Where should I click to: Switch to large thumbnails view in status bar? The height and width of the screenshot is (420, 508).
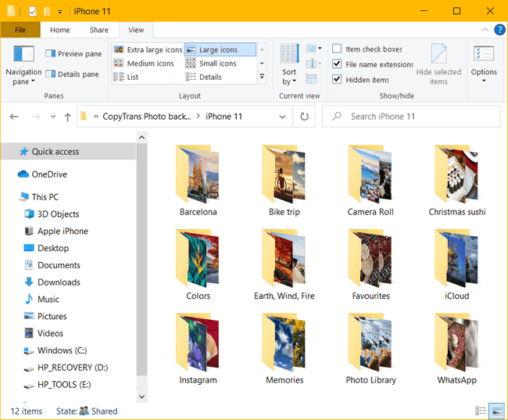tap(496, 411)
